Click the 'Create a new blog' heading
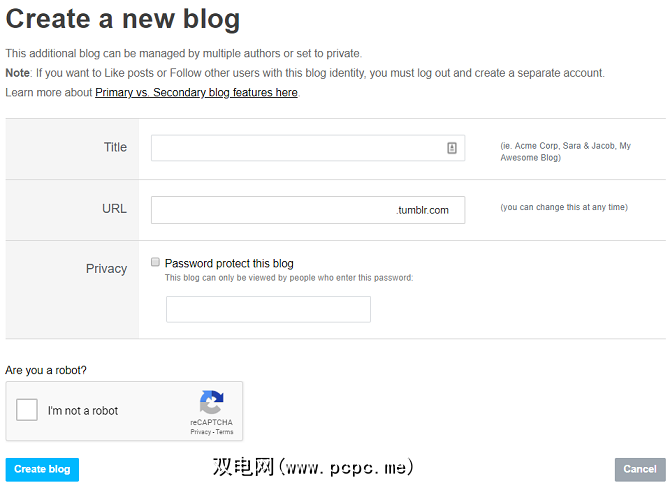670x490 pixels. [123, 19]
